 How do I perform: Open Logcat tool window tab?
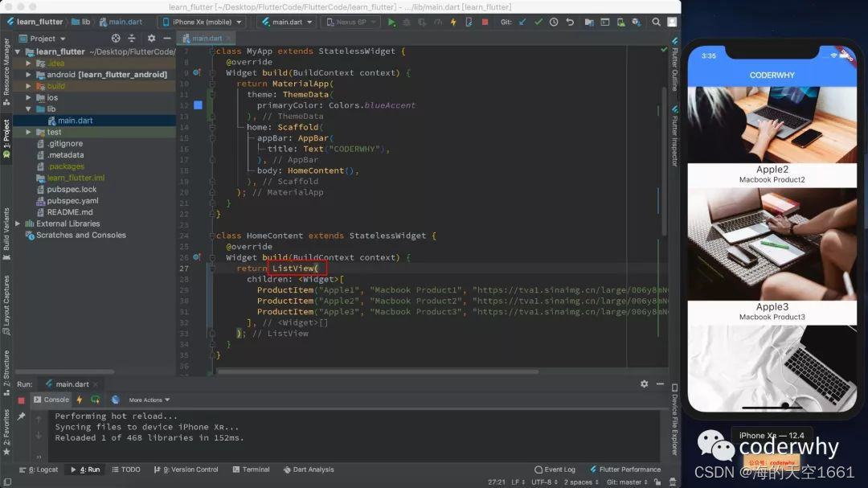pos(39,470)
